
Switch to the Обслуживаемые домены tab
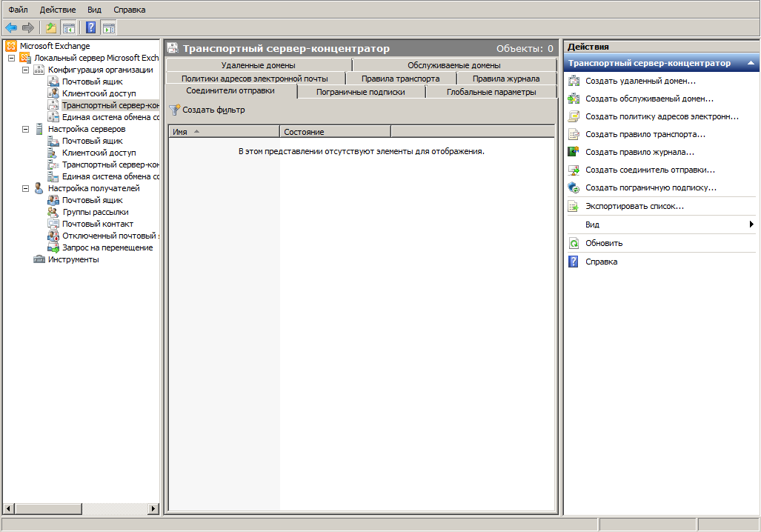tap(454, 65)
